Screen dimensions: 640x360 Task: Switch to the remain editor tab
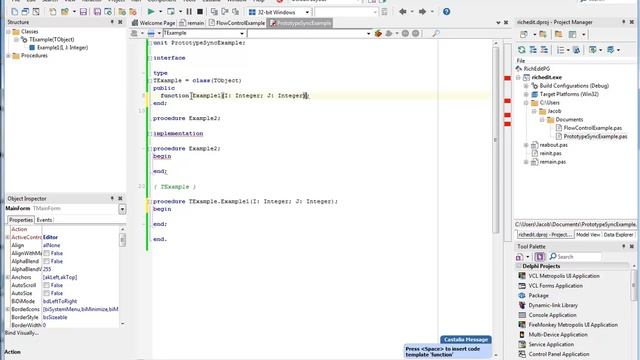pyautogui.click(x=192, y=23)
